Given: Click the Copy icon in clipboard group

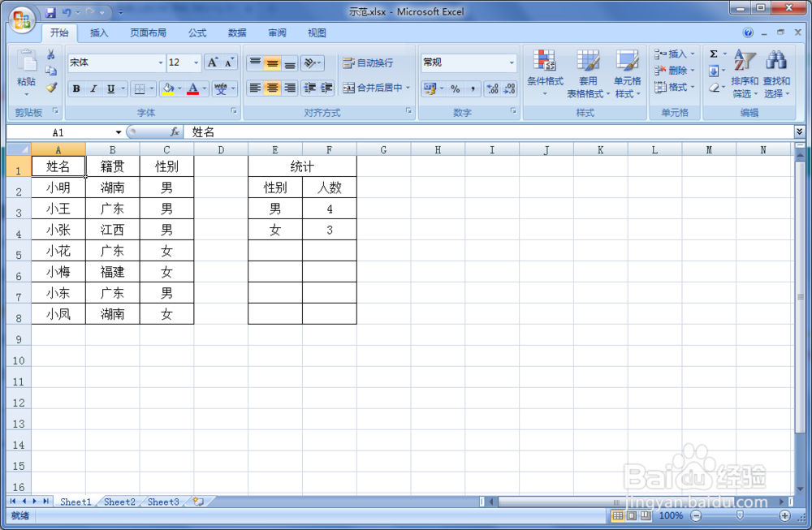Looking at the screenshot, I should [50, 71].
